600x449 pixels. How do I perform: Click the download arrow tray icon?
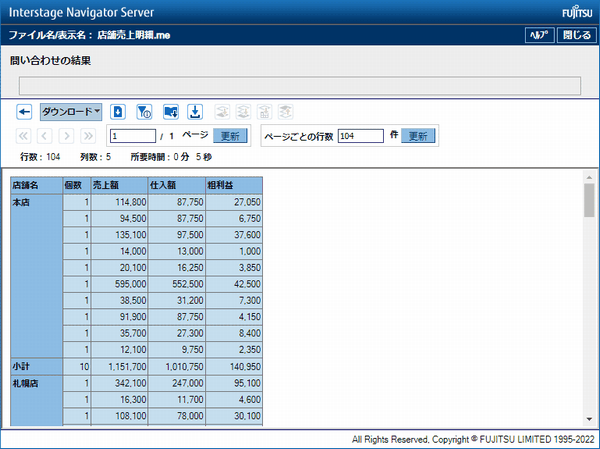(x=195, y=112)
